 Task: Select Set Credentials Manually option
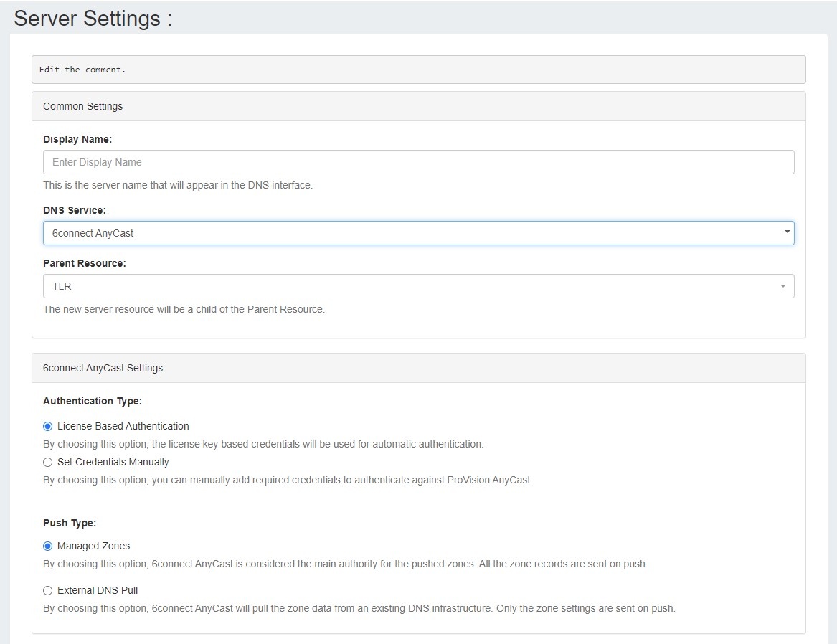point(48,463)
